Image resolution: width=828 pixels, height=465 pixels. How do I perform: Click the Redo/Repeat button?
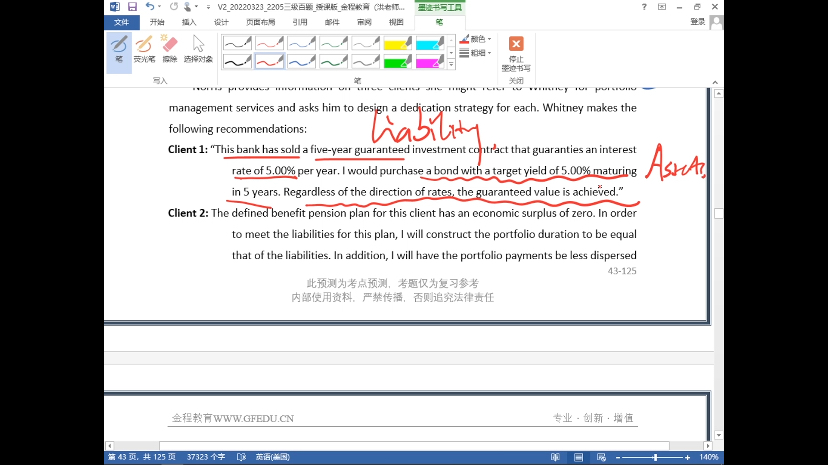click(173, 7)
